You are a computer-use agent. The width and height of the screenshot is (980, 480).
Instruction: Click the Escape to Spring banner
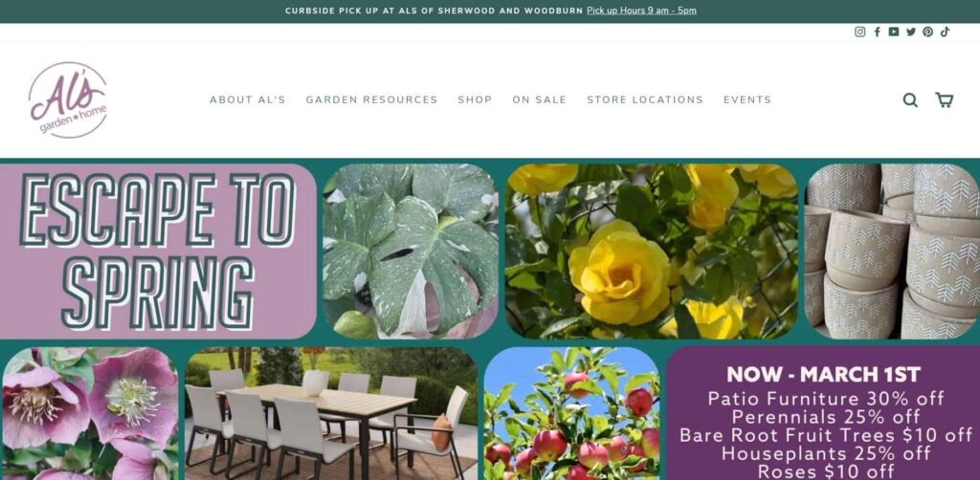coord(158,251)
